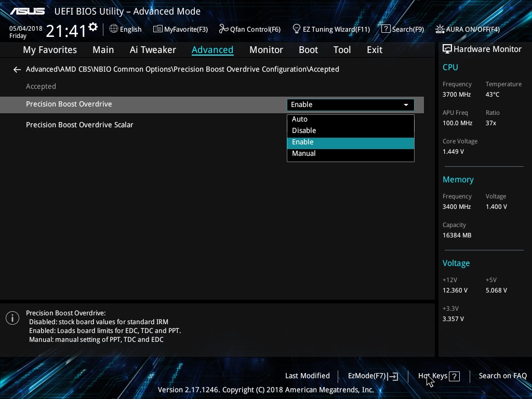The width and height of the screenshot is (532, 399).
Task: Select Auto in the dropdown list
Action: tap(351, 119)
